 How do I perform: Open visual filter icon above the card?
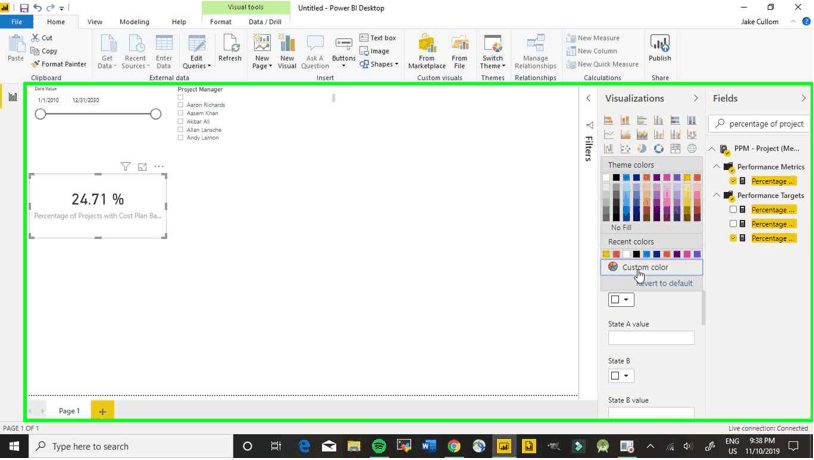coord(125,167)
